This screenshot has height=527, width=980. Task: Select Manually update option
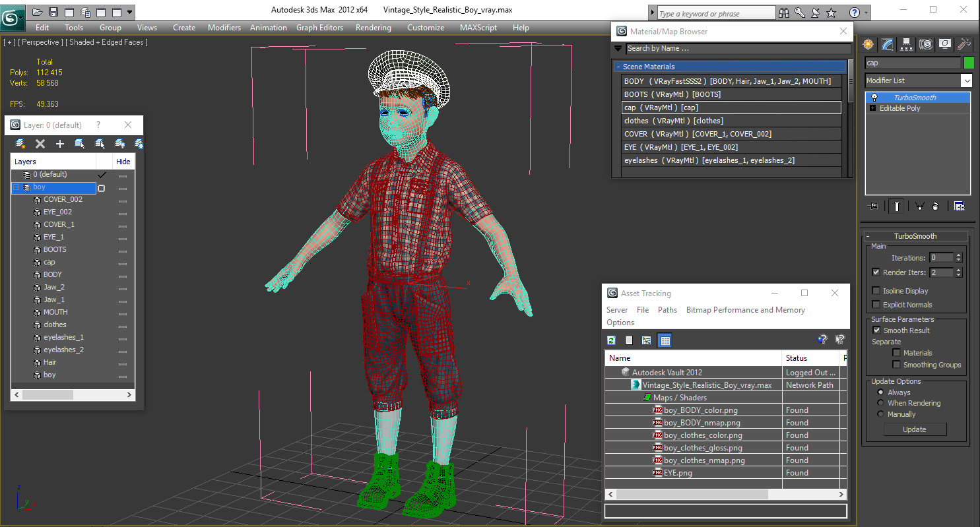pyautogui.click(x=880, y=414)
